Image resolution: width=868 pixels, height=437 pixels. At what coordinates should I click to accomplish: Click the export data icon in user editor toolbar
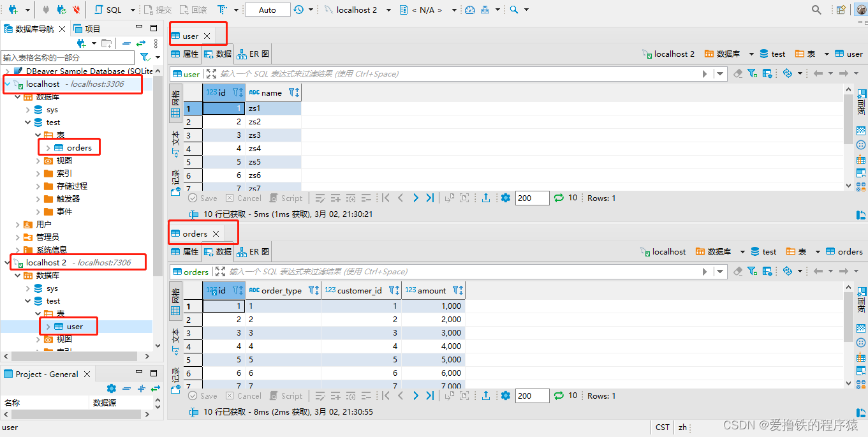coord(486,198)
